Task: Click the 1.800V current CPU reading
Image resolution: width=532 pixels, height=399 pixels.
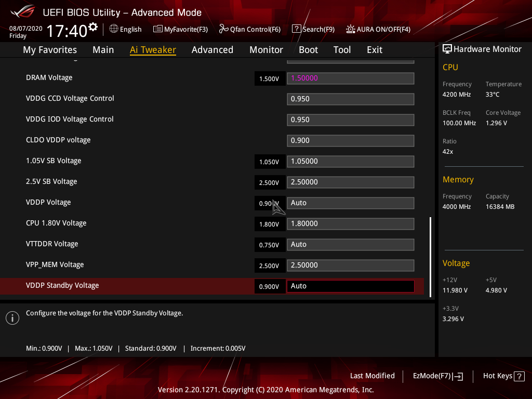Action: pyautogui.click(x=270, y=224)
